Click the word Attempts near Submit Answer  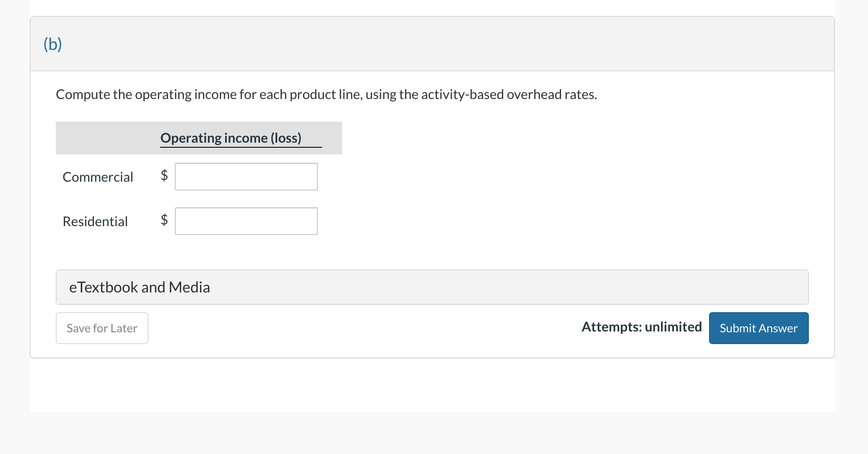point(611,327)
